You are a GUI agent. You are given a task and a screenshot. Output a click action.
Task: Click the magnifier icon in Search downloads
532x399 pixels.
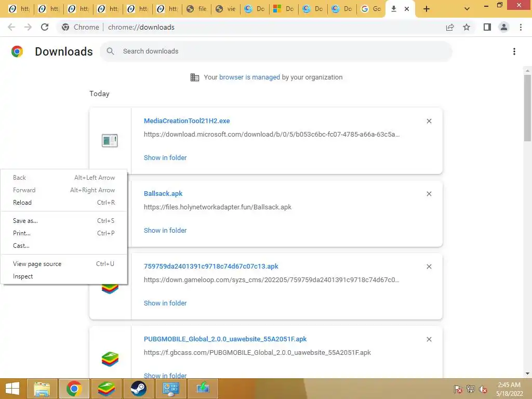coord(110,51)
